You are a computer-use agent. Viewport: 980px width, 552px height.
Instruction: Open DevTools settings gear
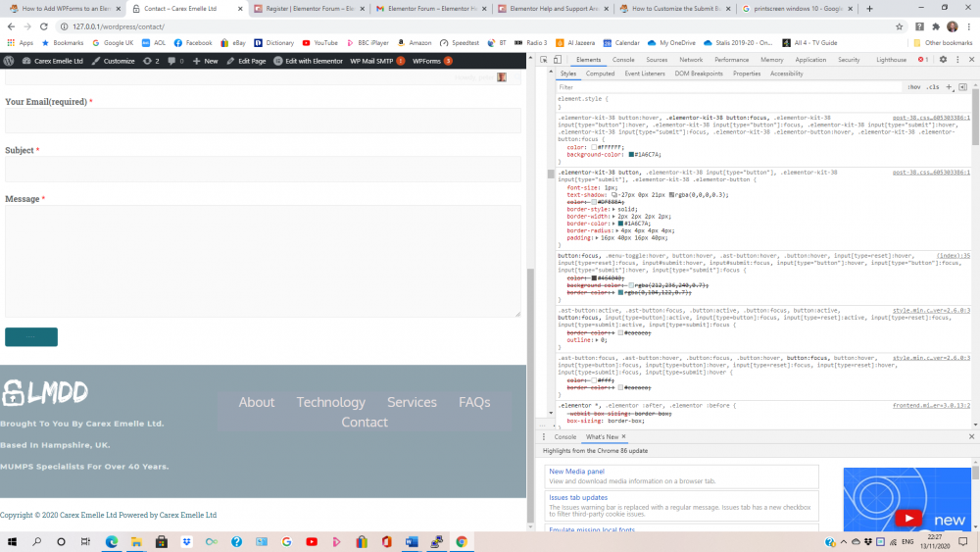(943, 60)
